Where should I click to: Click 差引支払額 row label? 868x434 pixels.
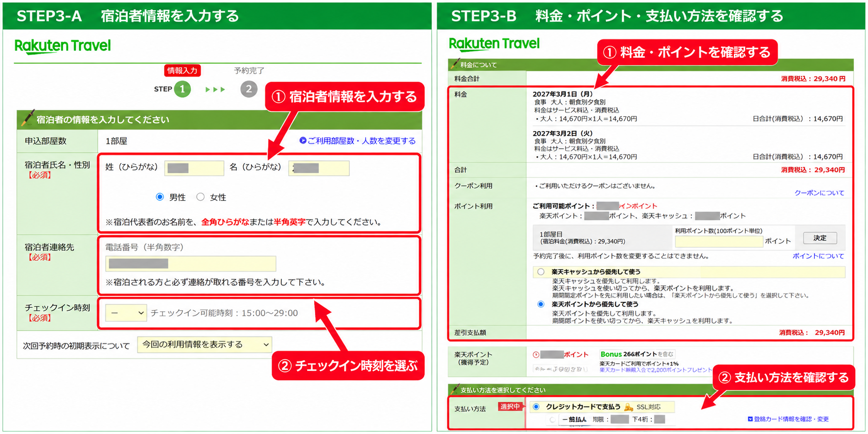(x=470, y=333)
